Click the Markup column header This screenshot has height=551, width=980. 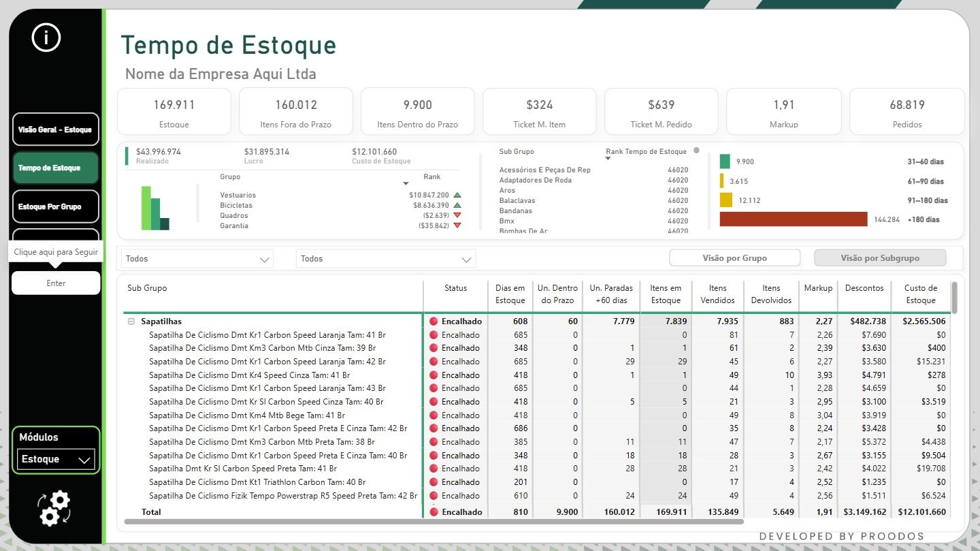pyautogui.click(x=818, y=288)
